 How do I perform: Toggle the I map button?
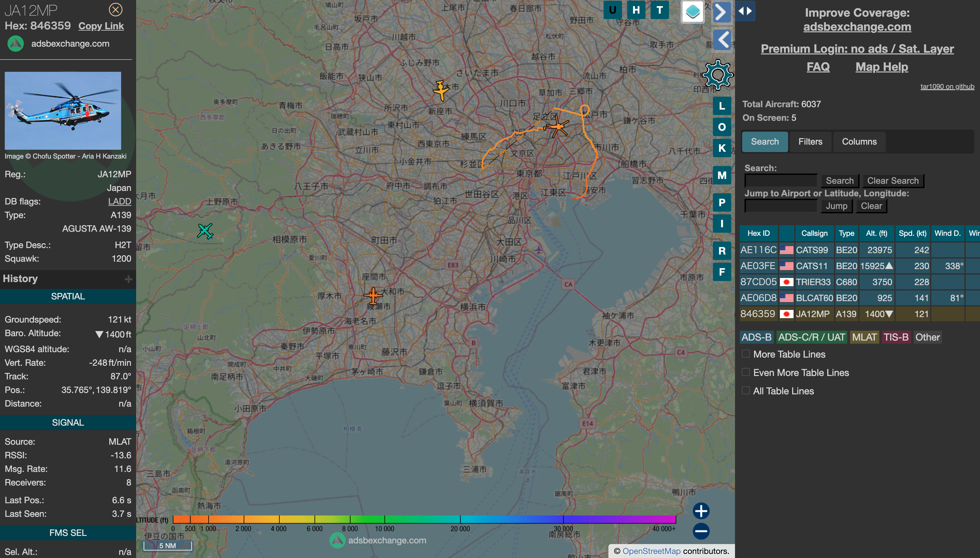(x=722, y=224)
